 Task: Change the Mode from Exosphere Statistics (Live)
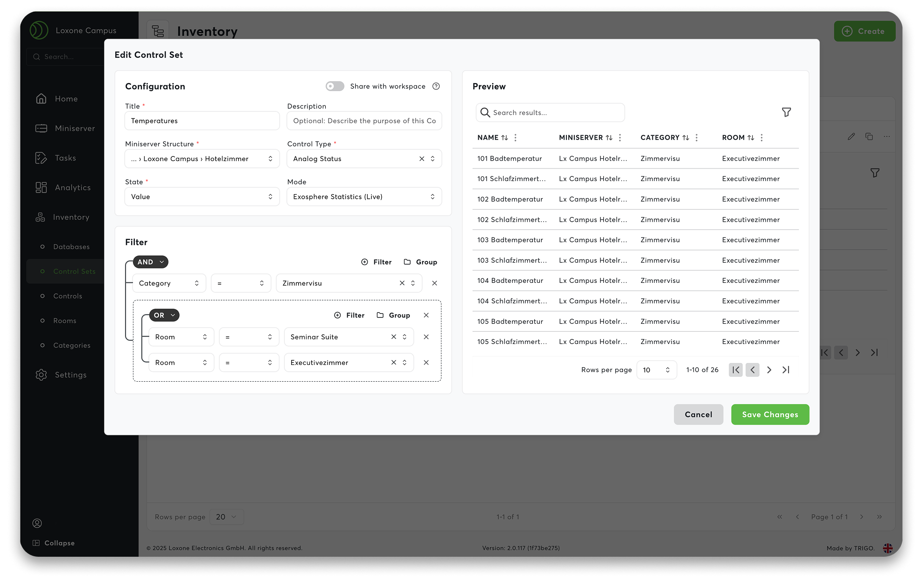(x=364, y=196)
